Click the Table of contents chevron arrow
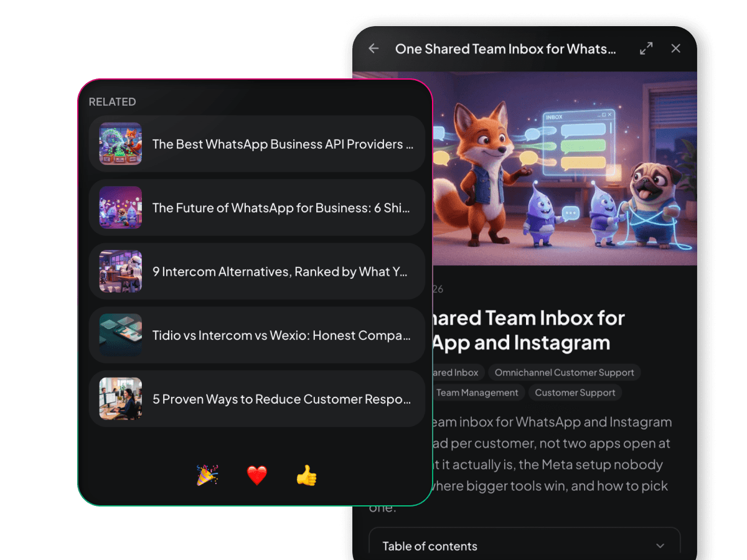The width and height of the screenshot is (747, 560). 660,546
